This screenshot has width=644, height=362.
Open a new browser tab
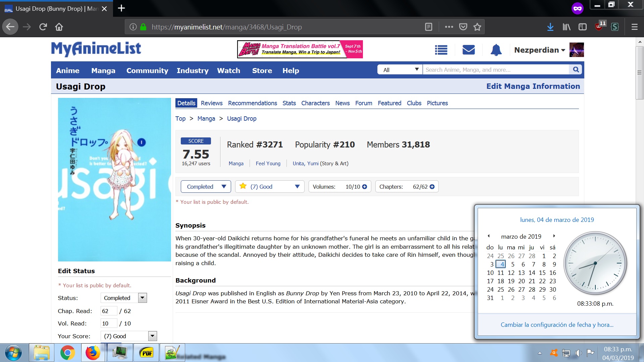121,8
